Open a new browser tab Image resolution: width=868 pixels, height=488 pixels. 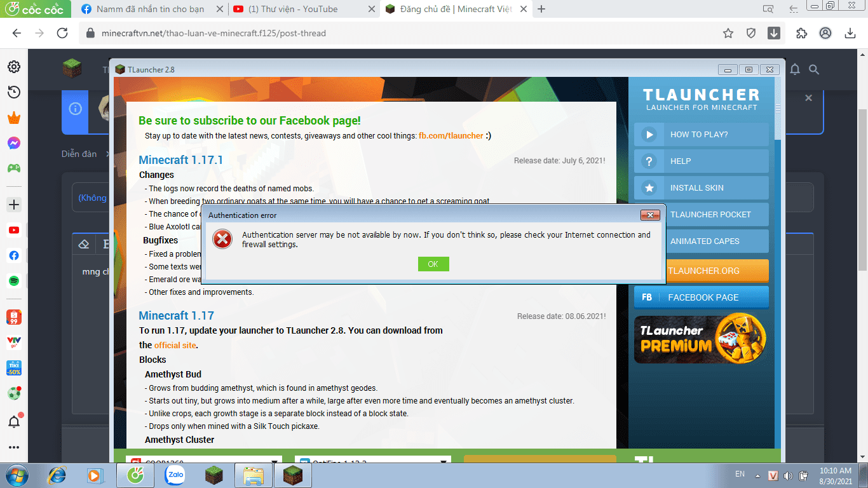coord(541,9)
